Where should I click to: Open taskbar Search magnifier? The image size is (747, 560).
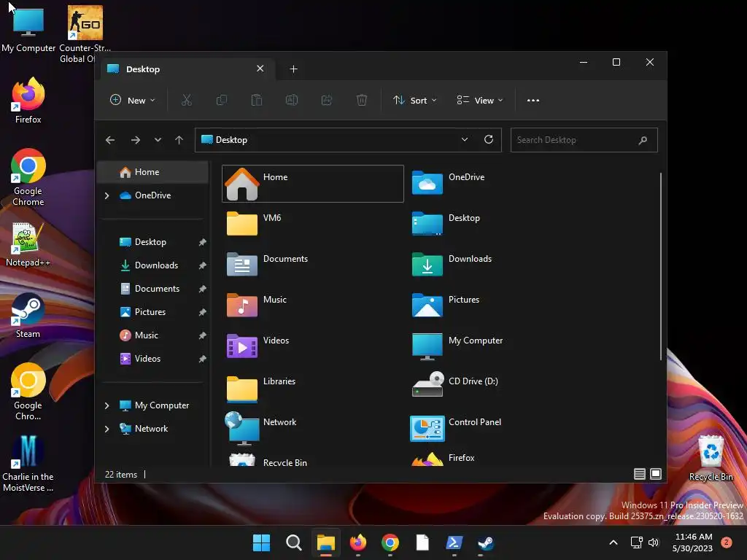(x=293, y=542)
